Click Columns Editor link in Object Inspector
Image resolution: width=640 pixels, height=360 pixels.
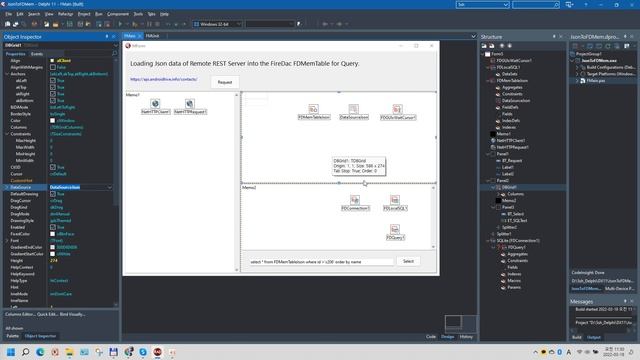coord(20,314)
